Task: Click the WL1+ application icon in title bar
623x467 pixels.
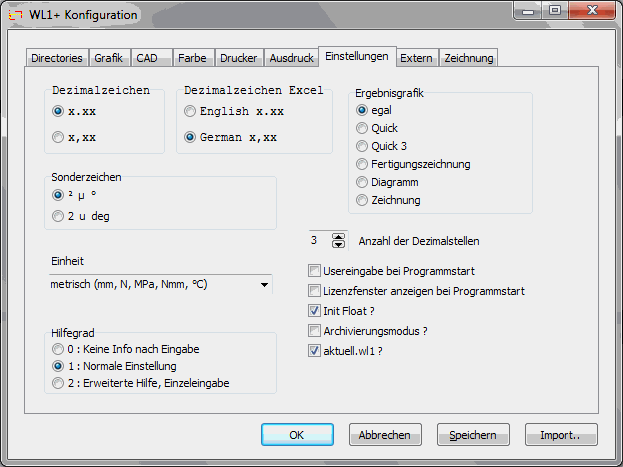Action: coord(14,15)
